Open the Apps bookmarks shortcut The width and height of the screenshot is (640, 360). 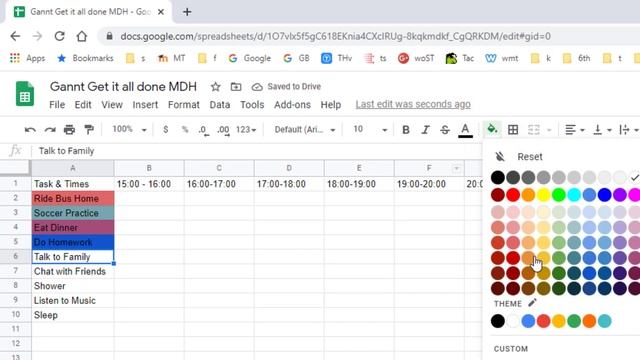click(27, 58)
